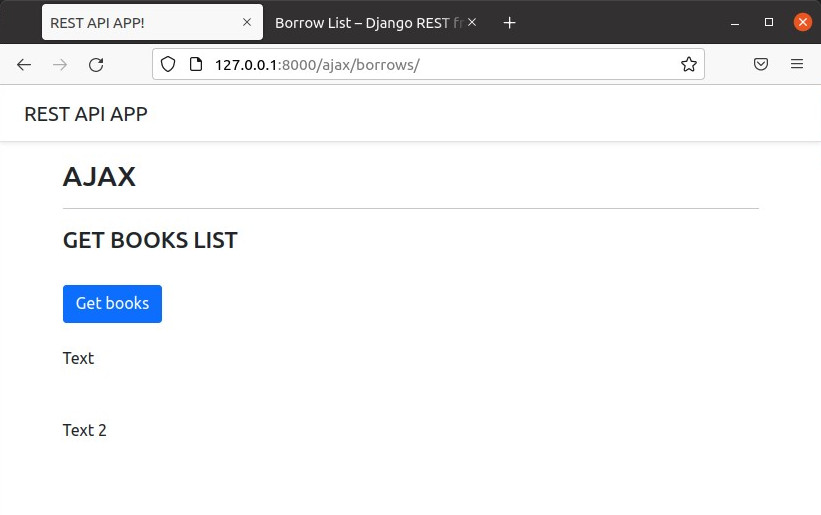
Task: Open the Firefox application menu
Action: 797,64
